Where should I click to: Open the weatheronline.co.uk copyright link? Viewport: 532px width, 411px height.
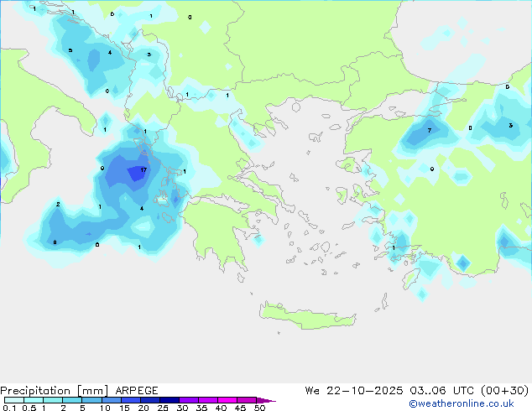coord(461,403)
